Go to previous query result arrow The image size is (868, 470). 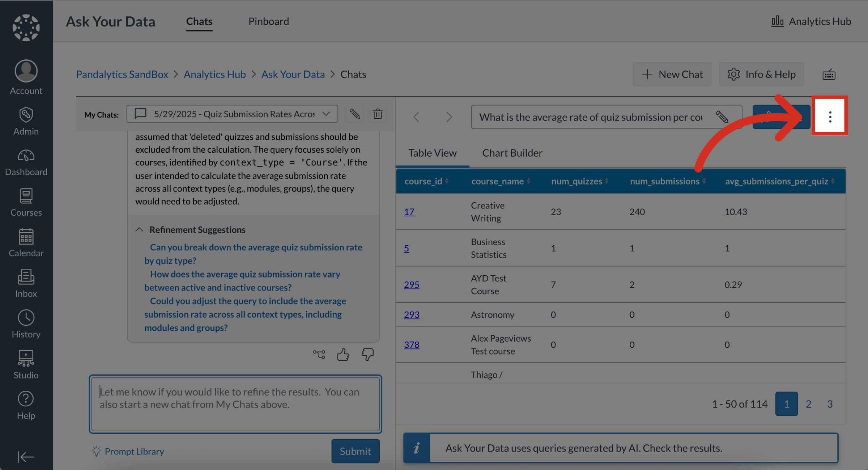(x=416, y=117)
